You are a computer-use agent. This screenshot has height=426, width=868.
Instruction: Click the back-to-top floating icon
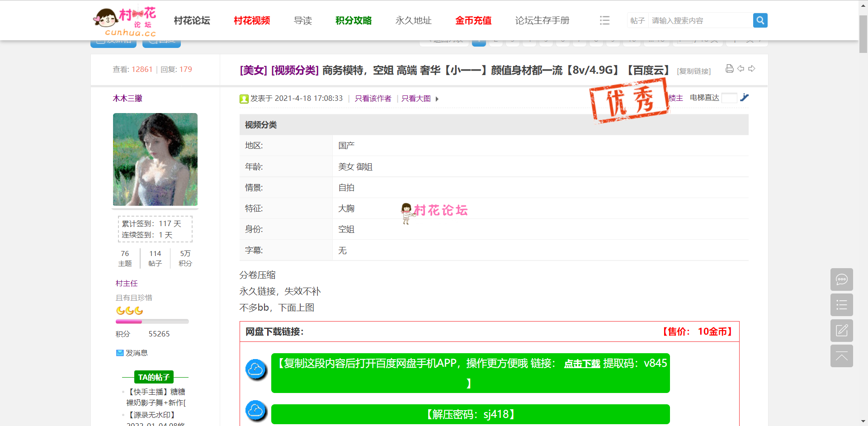click(841, 356)
